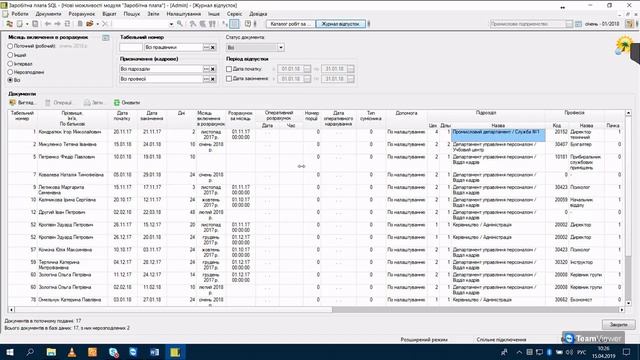640x360 pixels.
Task: Open VLC media player from the taskbar
Action: click(72, 352)
